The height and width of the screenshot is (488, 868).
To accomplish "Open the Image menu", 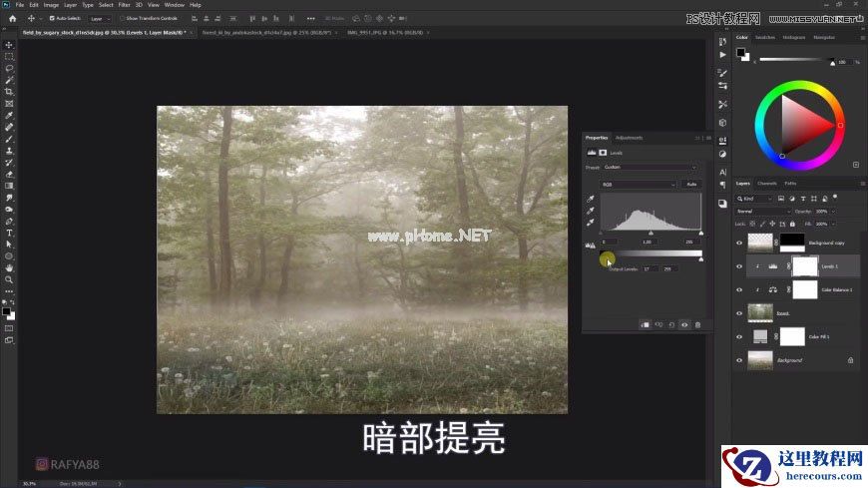I will click(51, 4).
